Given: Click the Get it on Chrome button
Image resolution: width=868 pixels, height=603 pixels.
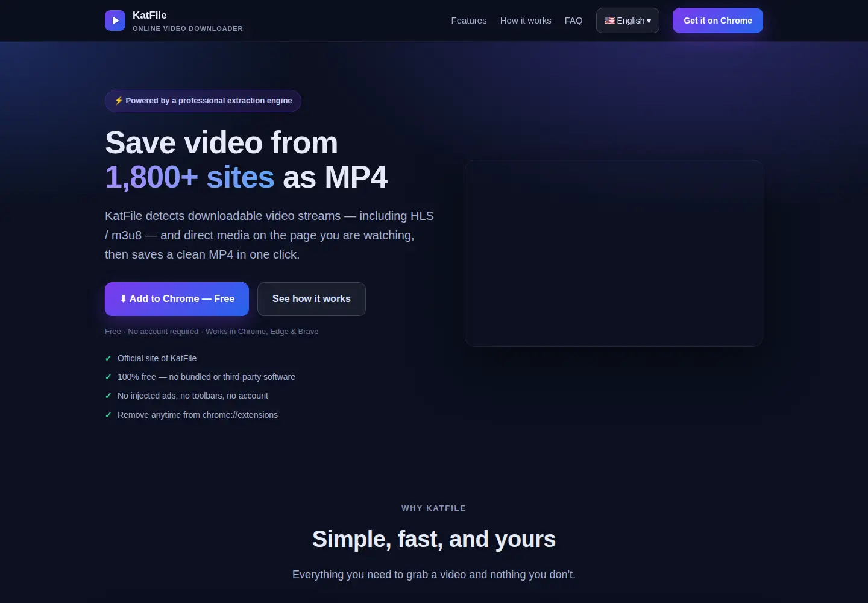Looking at the screenshot, I should coord(718,21).
